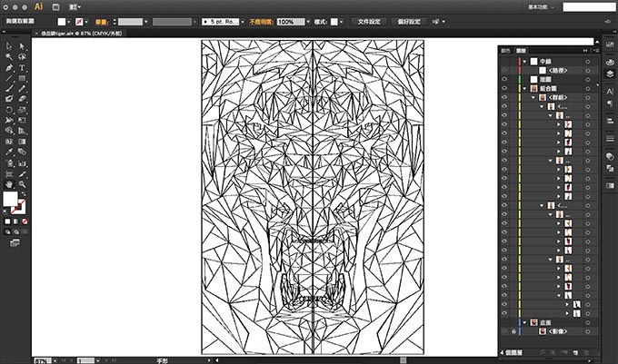Select the Line Segment tool
618x364 pixels.
9,78
